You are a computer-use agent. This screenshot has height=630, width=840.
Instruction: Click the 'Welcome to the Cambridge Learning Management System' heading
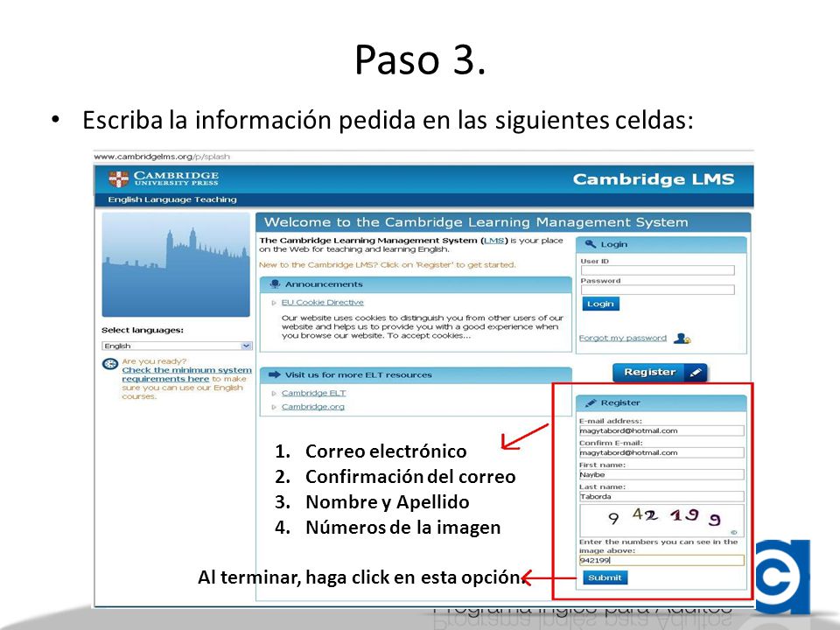point(476,222)
